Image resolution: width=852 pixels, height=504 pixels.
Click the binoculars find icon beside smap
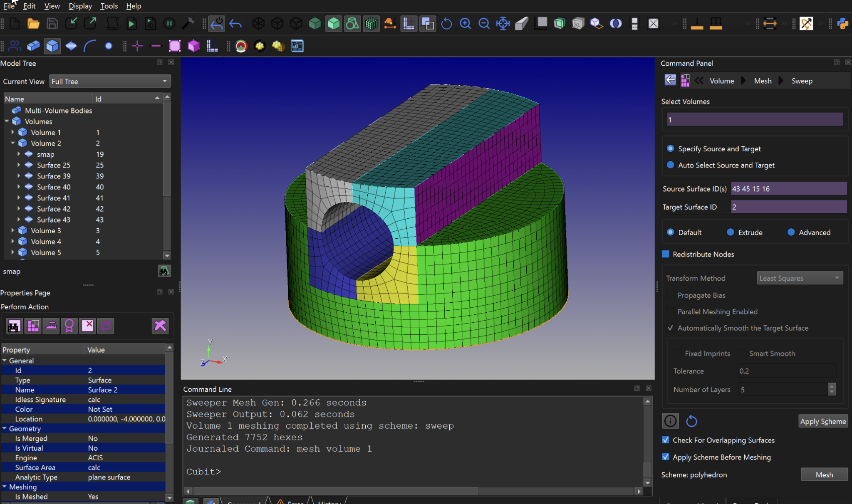tap(164, 271)
